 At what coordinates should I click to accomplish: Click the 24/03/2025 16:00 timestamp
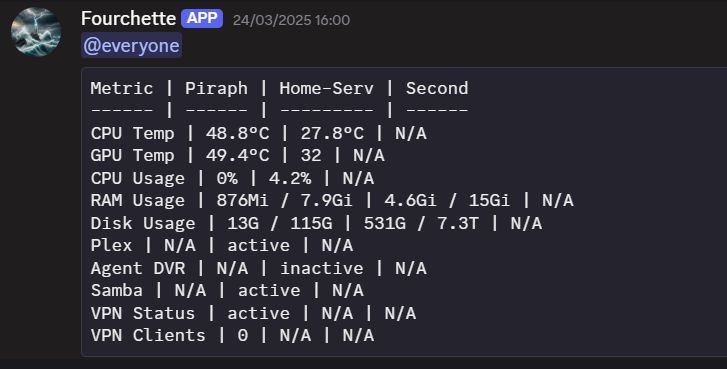point(291,20)
